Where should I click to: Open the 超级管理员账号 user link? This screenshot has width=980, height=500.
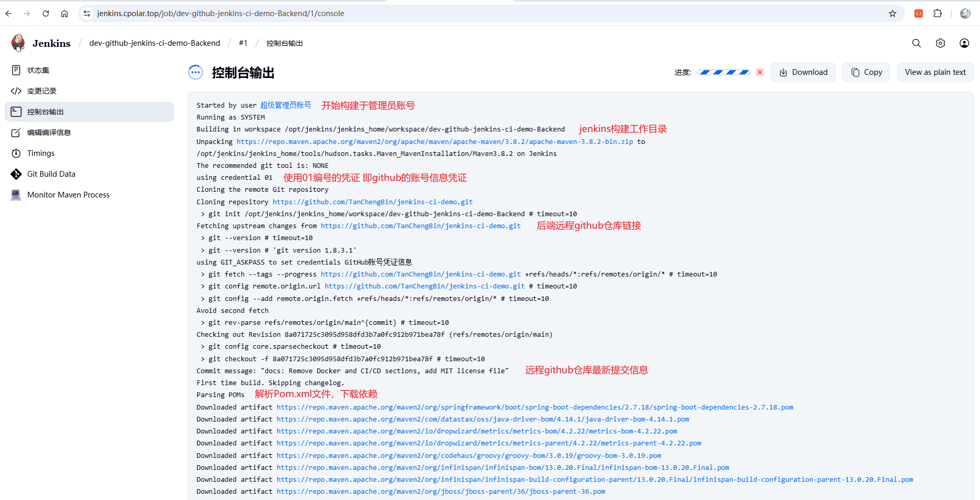click(286, 105)
